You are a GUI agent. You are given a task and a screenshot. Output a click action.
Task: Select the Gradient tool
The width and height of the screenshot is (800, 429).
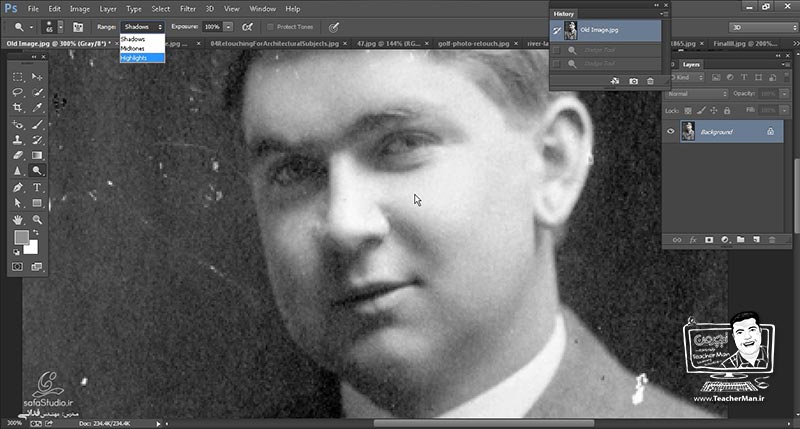point(37,155)
